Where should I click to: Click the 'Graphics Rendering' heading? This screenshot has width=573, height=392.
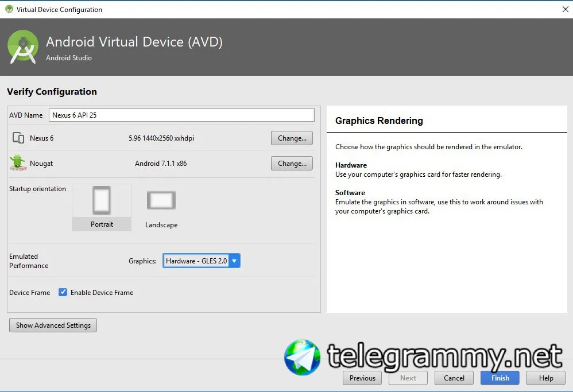point(379,121)
